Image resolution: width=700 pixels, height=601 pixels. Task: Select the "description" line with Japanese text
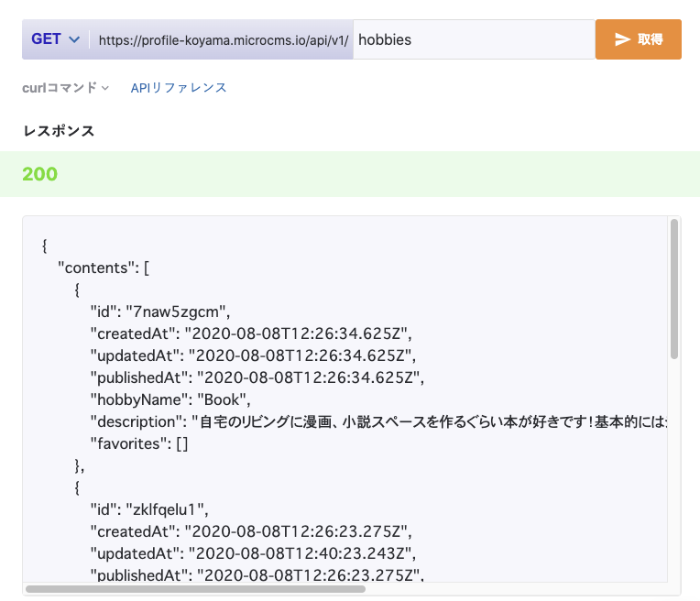pyautogui.click(x=378, y=421)
